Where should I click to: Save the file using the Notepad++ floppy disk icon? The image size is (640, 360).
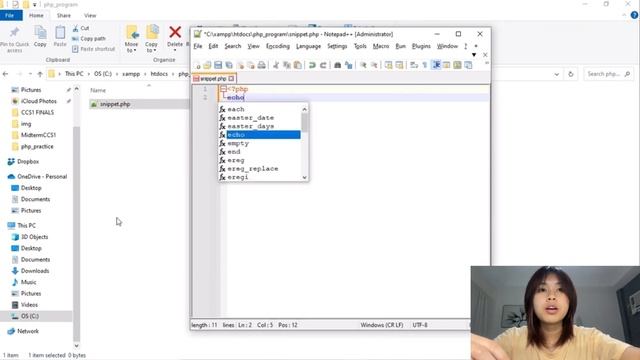[218, 65]
